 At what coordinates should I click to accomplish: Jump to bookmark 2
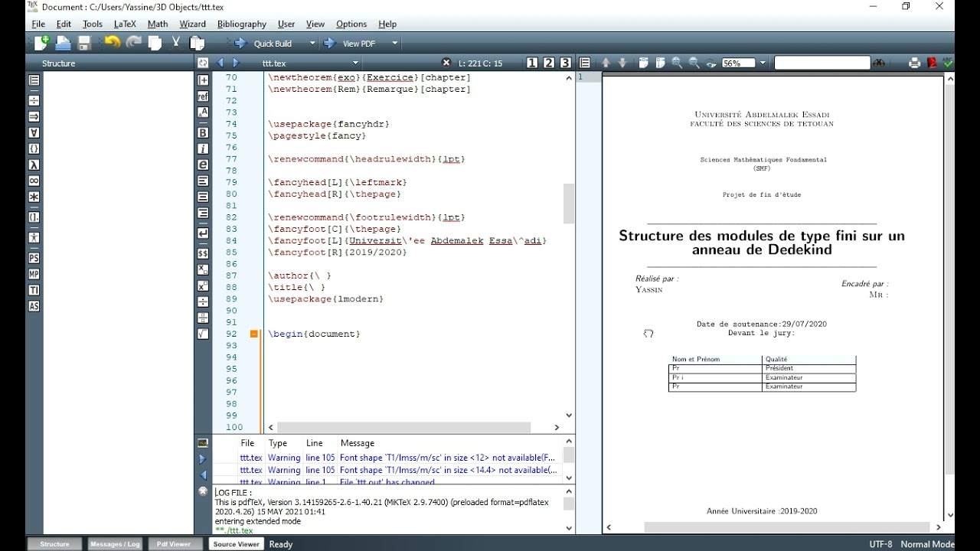click(549, 63)
